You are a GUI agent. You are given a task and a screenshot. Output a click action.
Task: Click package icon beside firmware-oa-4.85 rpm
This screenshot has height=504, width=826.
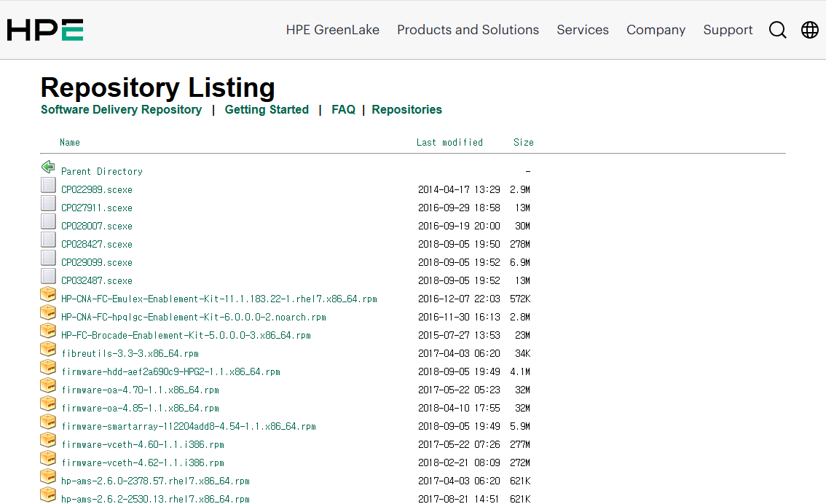[48, 404]
